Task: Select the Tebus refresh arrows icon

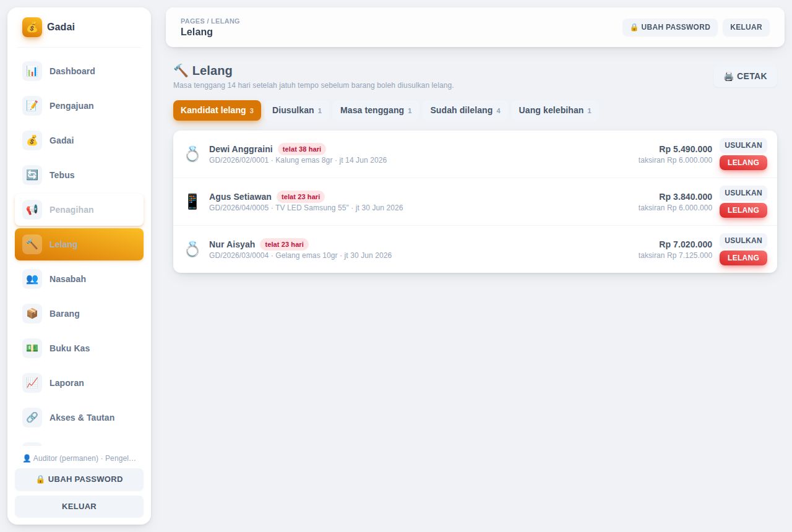Action: click(32, 175)
